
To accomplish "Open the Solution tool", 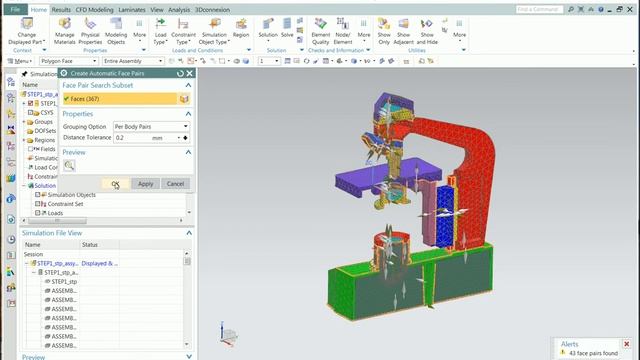I will point(268,29).
